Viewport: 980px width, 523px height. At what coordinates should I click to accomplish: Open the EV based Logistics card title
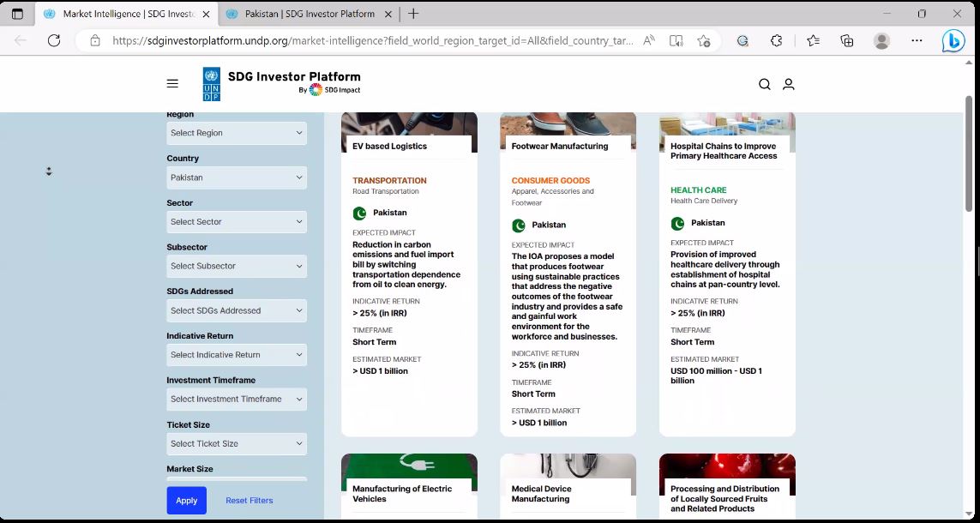click(389, 147)
